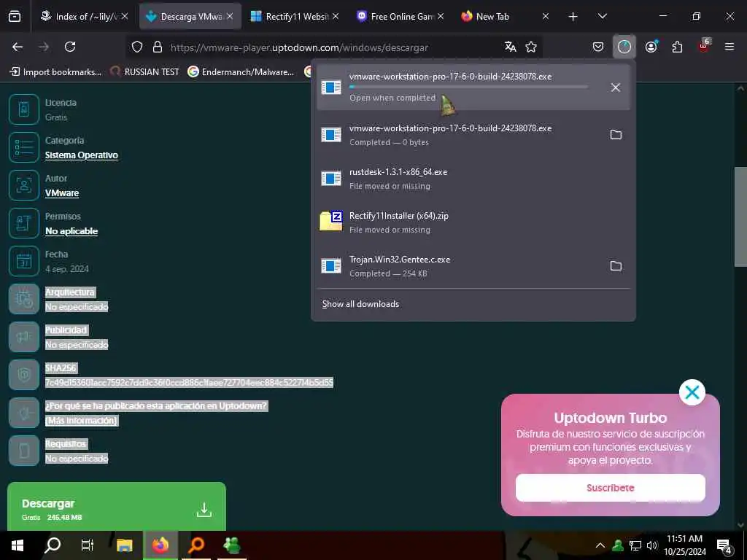Click Show all downloads
747x560 pixels.
pyautogui.click(x=360, y=304)
